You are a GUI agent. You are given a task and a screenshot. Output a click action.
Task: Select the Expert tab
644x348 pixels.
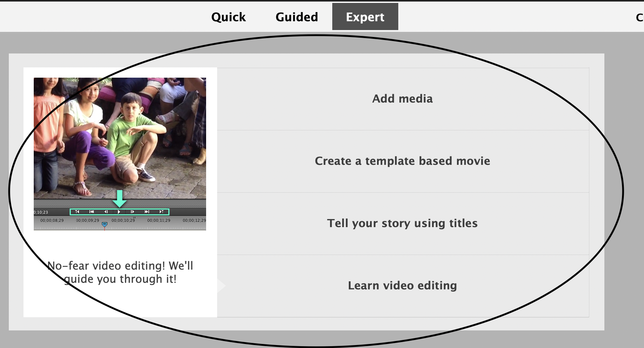365,16
